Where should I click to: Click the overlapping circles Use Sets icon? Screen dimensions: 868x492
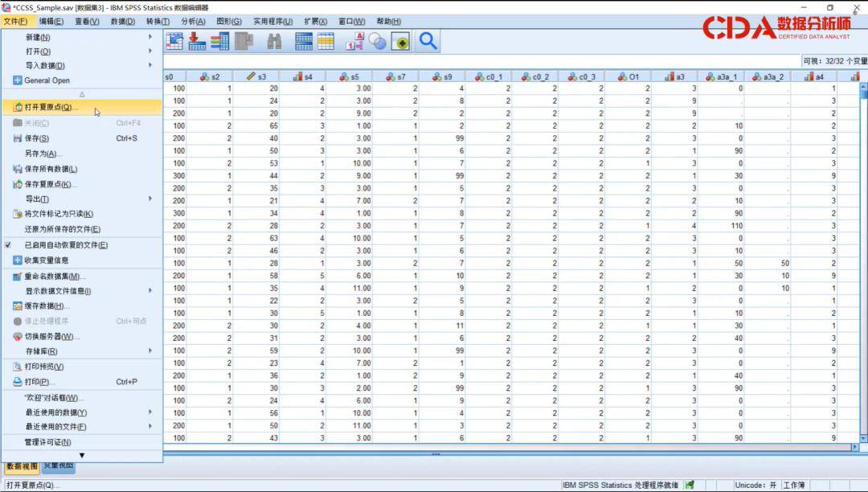pyautogui.click(x=378, y=42)
